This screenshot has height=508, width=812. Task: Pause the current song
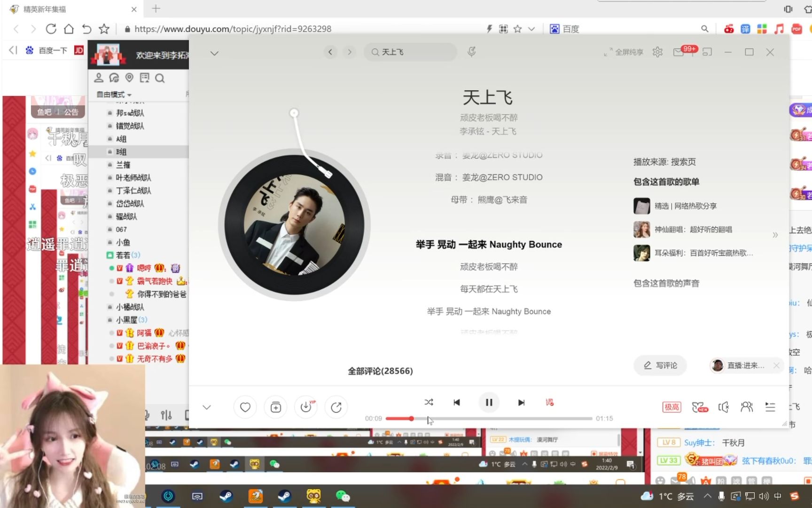point(489,402)
